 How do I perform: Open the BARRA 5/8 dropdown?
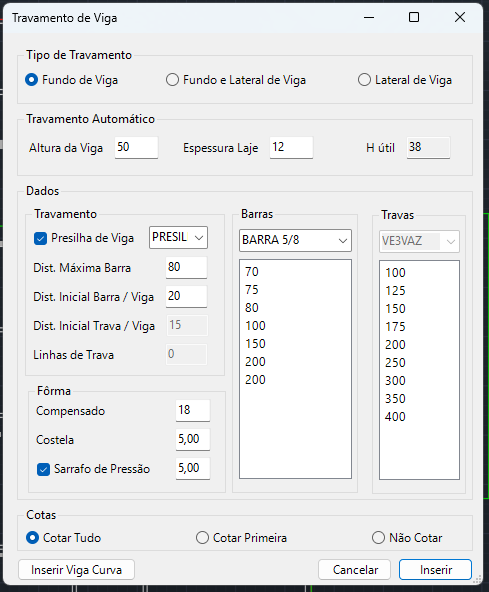tap(295, 240)
